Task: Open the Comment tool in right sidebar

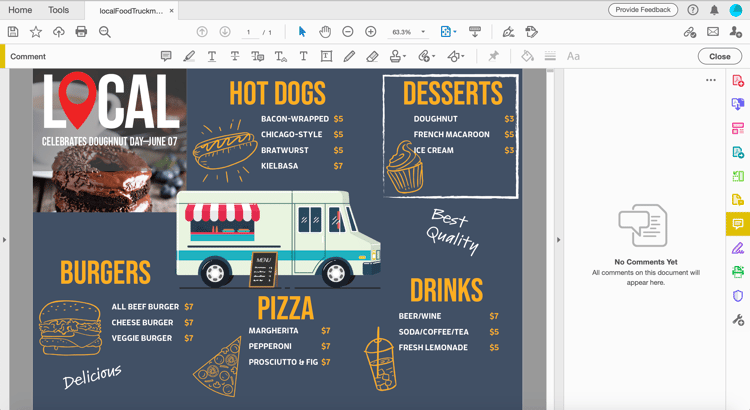Action: click(x=738, y=223)
